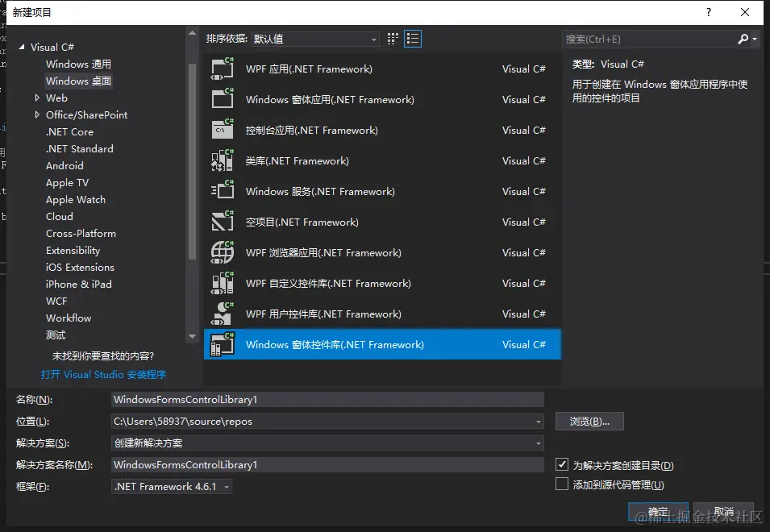Screen dimensions: 770x532
Task: Open 打开 Visual Studio 安装程序 link
Action: click(x=103, y=375)
